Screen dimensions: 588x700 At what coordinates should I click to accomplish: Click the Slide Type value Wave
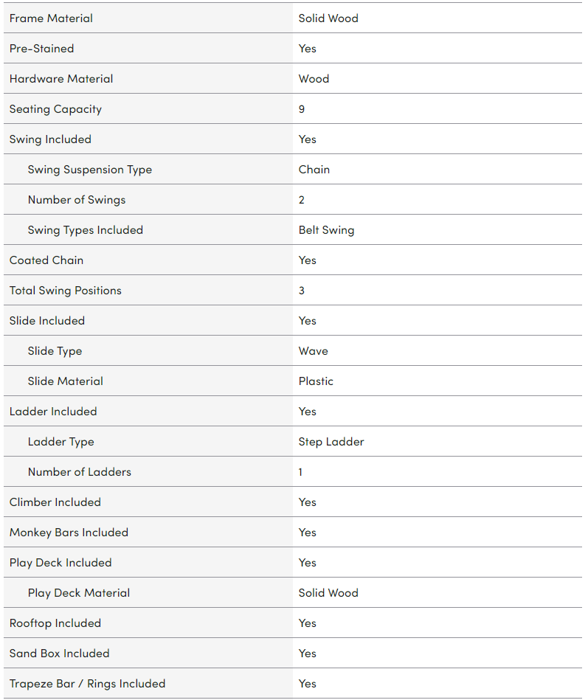(x=313, y=351)
